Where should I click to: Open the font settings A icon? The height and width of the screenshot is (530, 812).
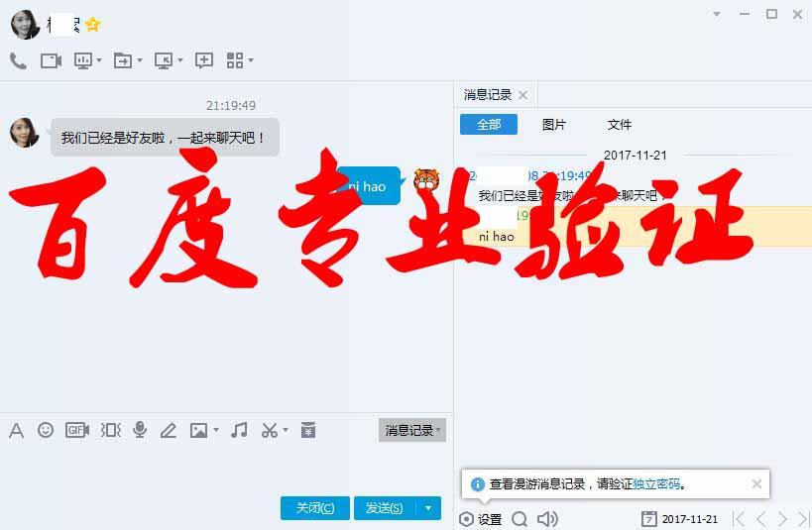tap(16, 430)
